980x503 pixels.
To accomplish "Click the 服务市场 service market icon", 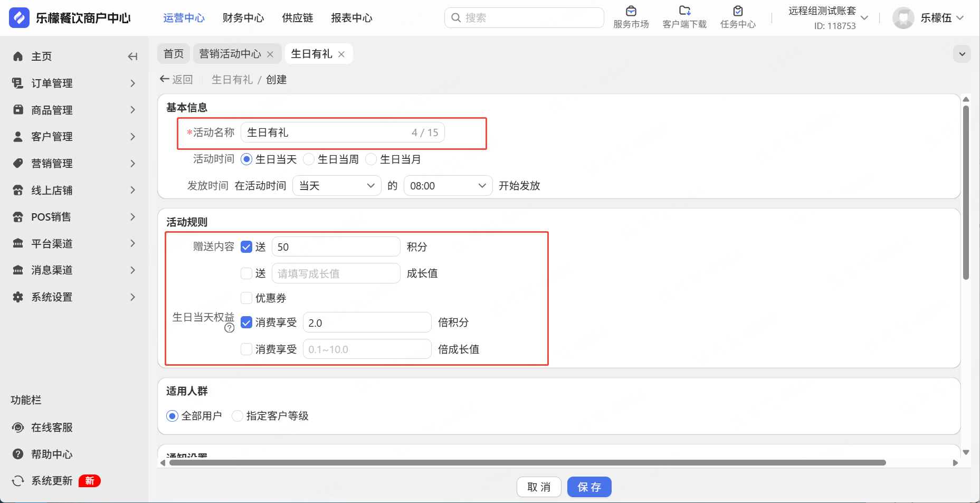I will click(631, 11).
